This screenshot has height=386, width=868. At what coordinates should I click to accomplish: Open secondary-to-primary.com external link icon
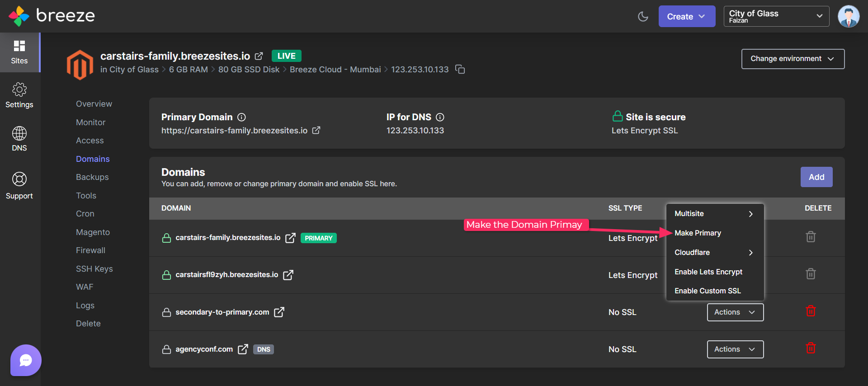tap(279, 312)
